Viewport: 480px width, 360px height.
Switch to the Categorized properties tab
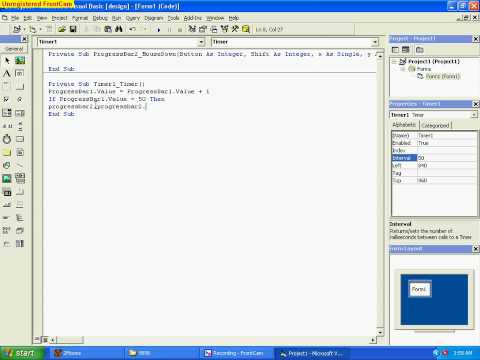435,125
